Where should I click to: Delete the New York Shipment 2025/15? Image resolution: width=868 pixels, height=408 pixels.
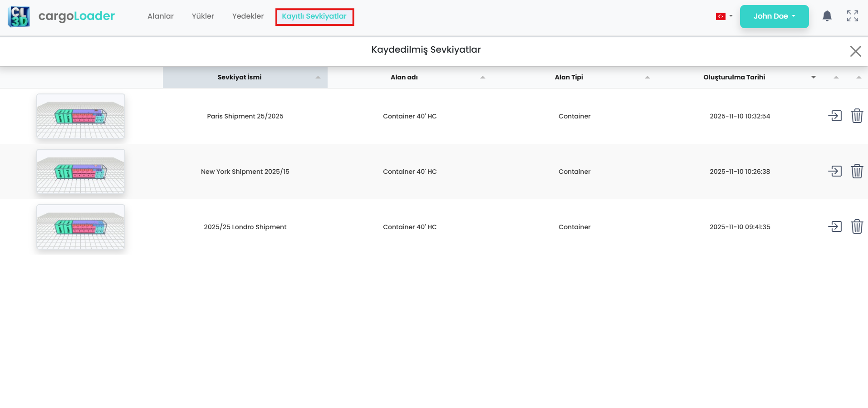[857, 171]
